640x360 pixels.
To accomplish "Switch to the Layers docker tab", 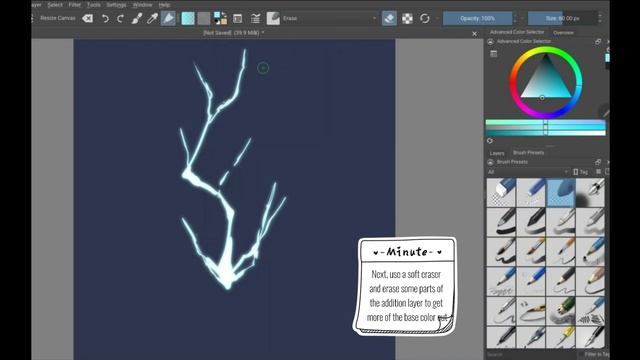I will tap(497, 153).
